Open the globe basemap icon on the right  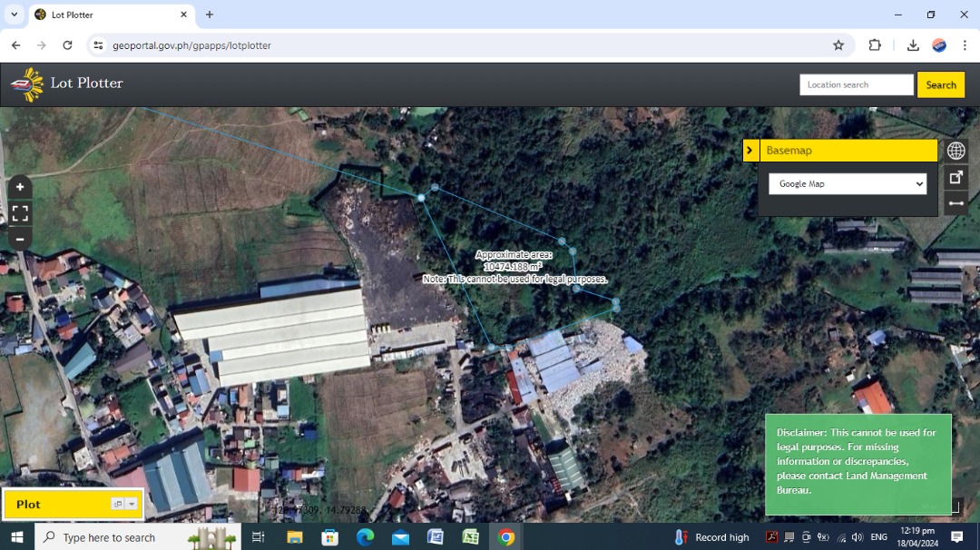point(956,150)
